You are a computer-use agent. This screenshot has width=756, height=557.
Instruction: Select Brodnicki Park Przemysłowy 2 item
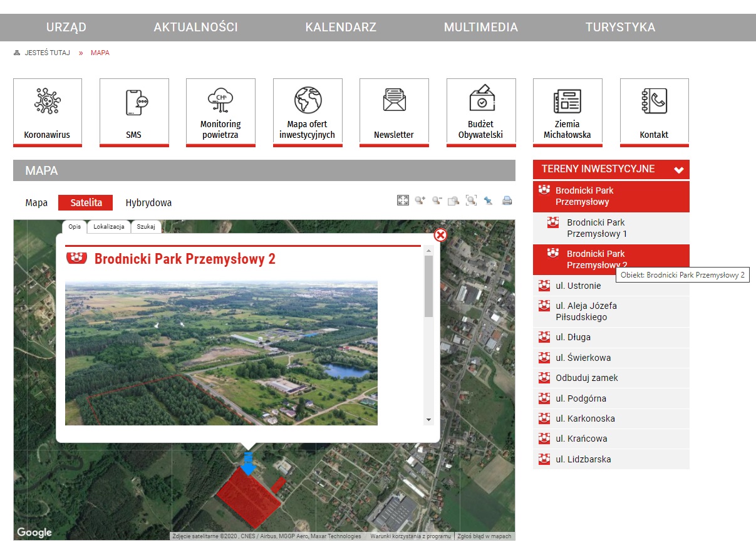click(x=611, y=259)
